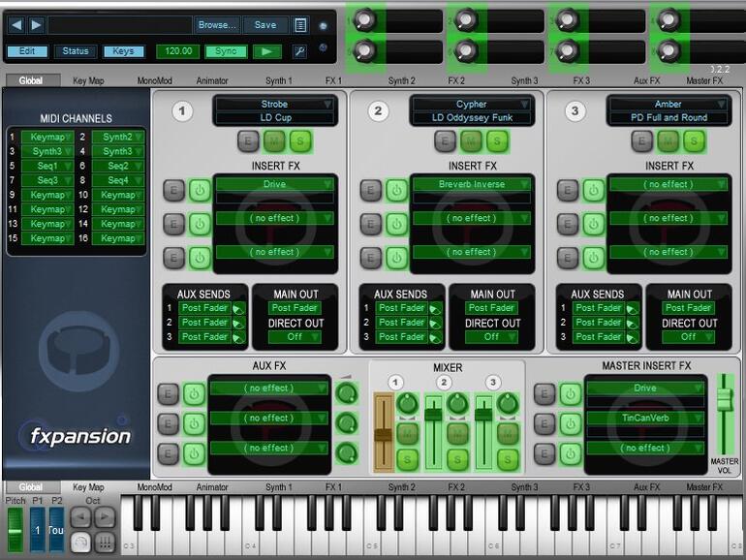Open the top Master FX tab

(704, 80)
